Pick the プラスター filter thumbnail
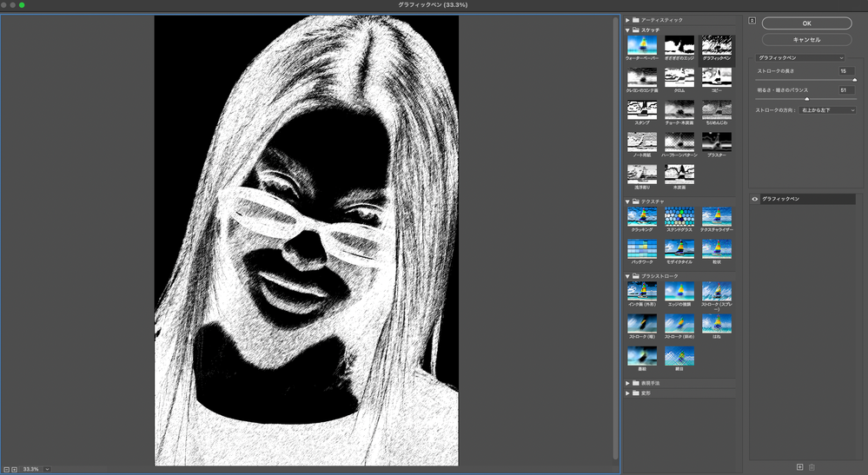Viewport: 868px width, 475px height. click(x=716, y=142)
